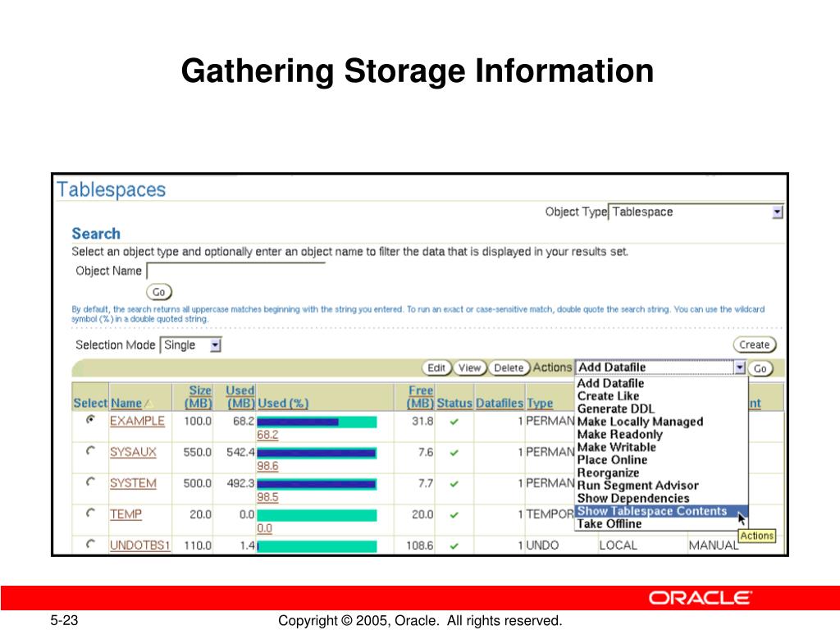Collapse the Actions dropdown arrow
Image resolution: width=840 pixels, height=630 pixels.
point(740,367)
